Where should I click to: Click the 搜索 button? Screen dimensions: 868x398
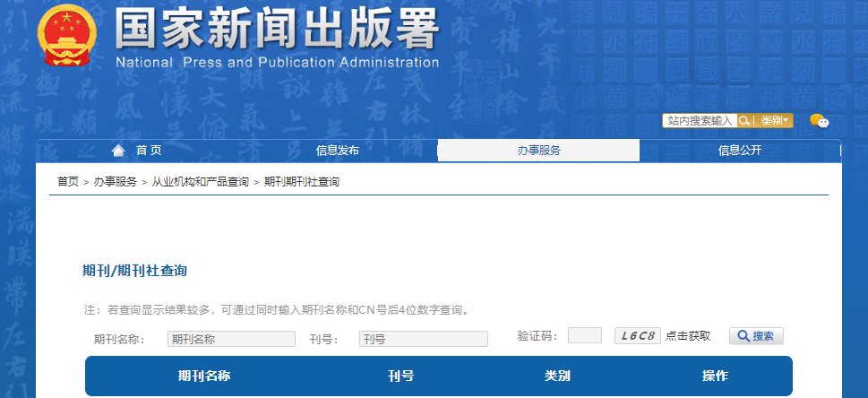coord(756,336)
